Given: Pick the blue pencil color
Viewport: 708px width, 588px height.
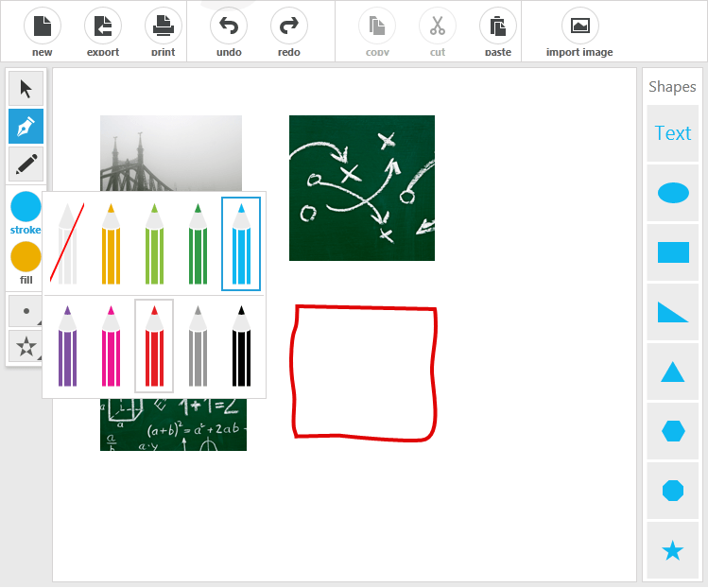Looking at the screenshot, I should click(241, 244).
